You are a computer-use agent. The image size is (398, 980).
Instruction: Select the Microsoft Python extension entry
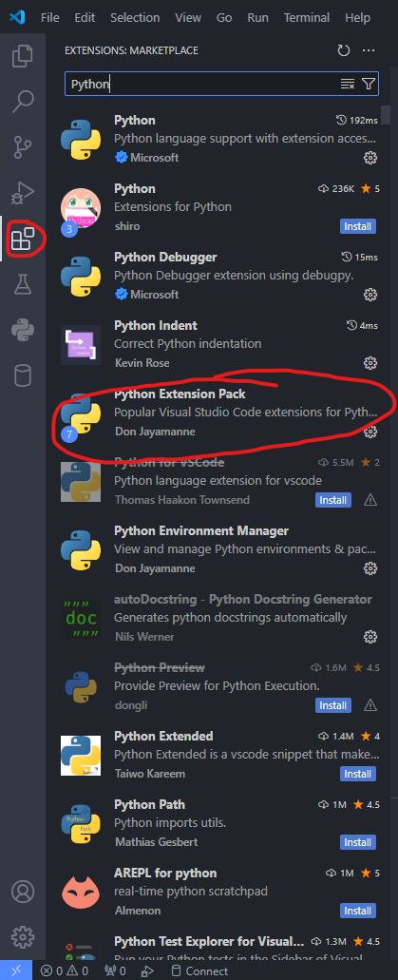220,139
